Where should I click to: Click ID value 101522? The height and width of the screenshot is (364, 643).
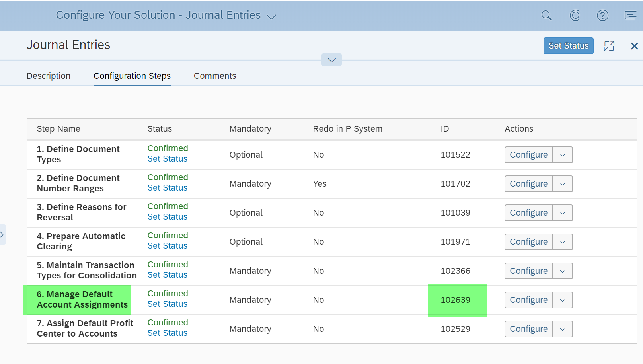pos(455,155)
